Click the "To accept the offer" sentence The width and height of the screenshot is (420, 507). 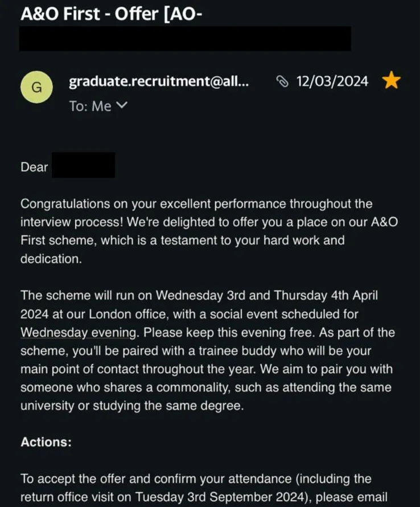(x=85, y=479)
